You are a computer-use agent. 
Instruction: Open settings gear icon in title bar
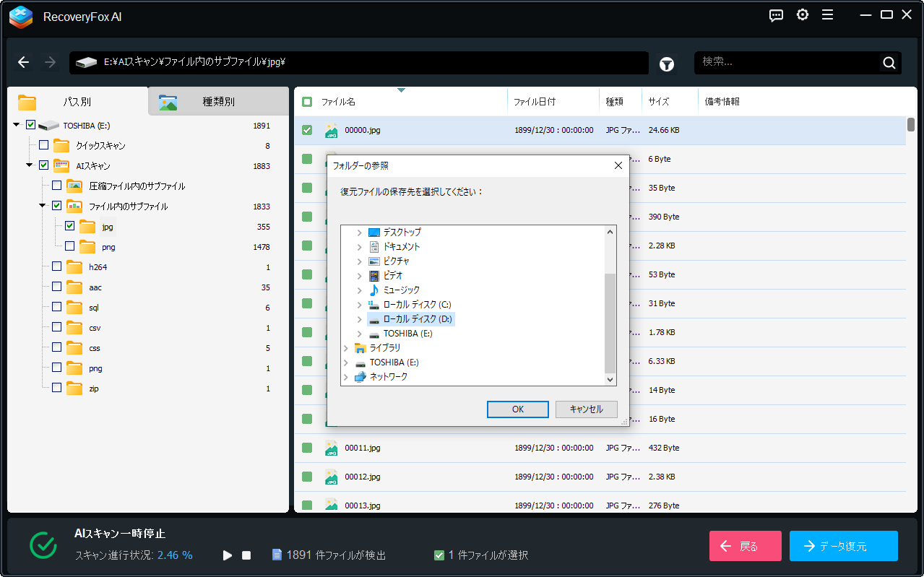(x=802, y=15)
